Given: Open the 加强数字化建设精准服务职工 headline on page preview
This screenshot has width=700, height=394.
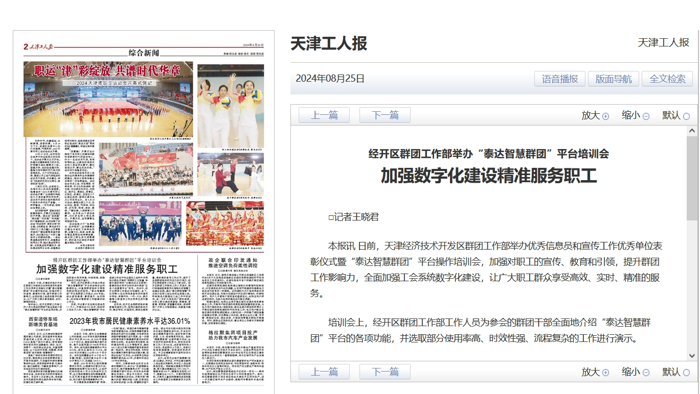Looking at the screenshot, I should point(107,269).
